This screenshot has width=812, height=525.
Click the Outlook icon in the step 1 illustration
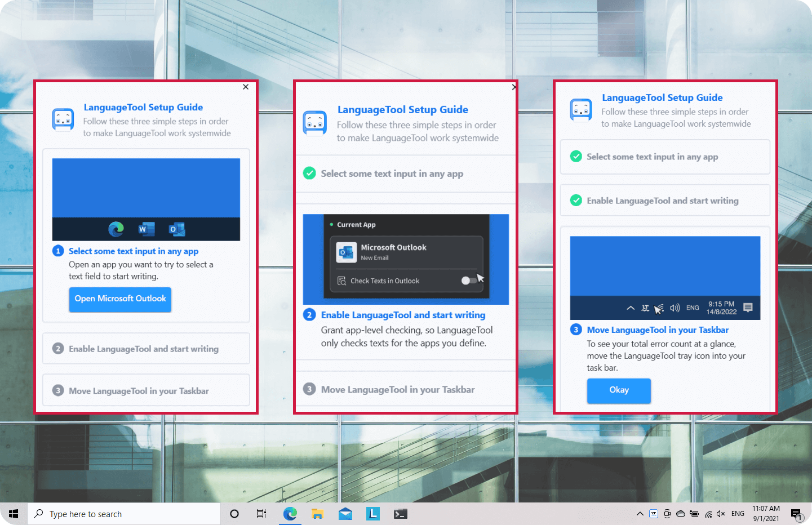(177, 229)
